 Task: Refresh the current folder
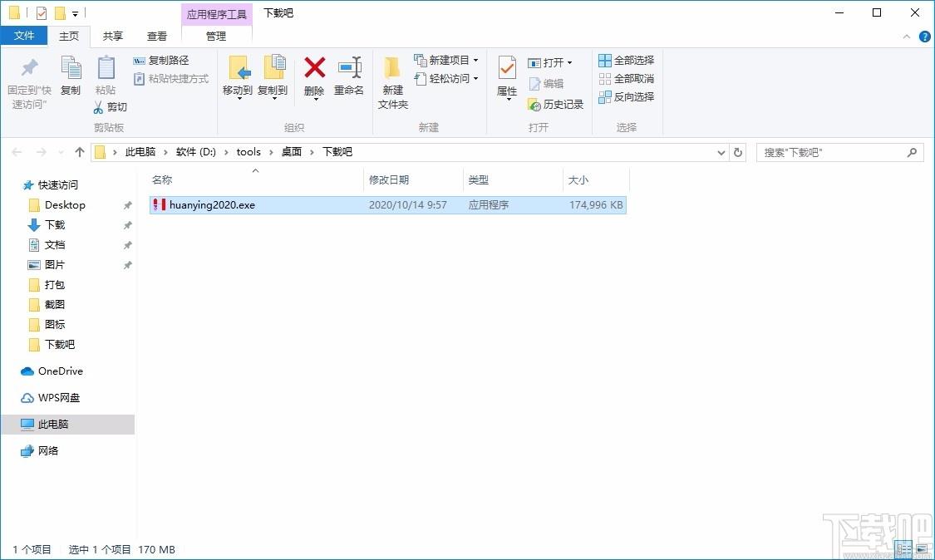(738, 153)
